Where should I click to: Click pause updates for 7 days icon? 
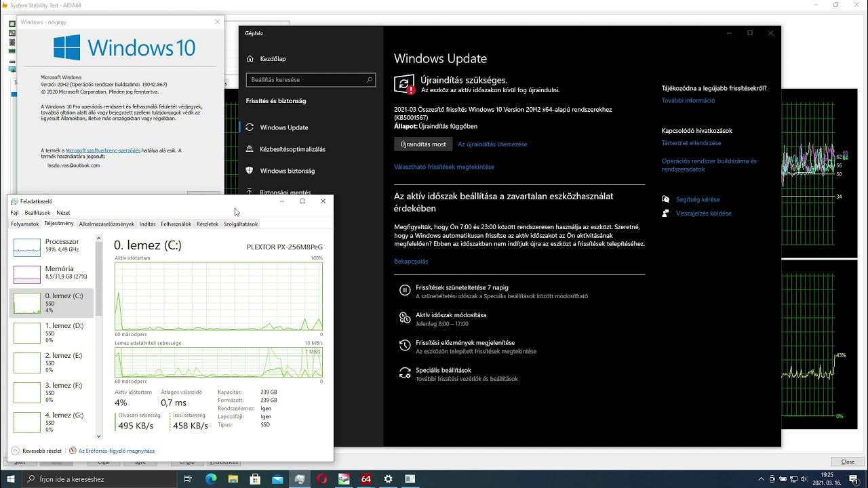(x=405, y=291)
